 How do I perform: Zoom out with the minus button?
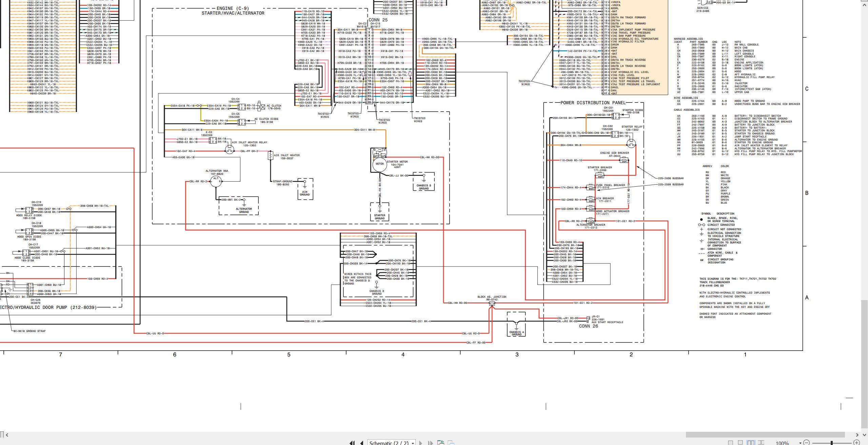[x=806, y=442]
